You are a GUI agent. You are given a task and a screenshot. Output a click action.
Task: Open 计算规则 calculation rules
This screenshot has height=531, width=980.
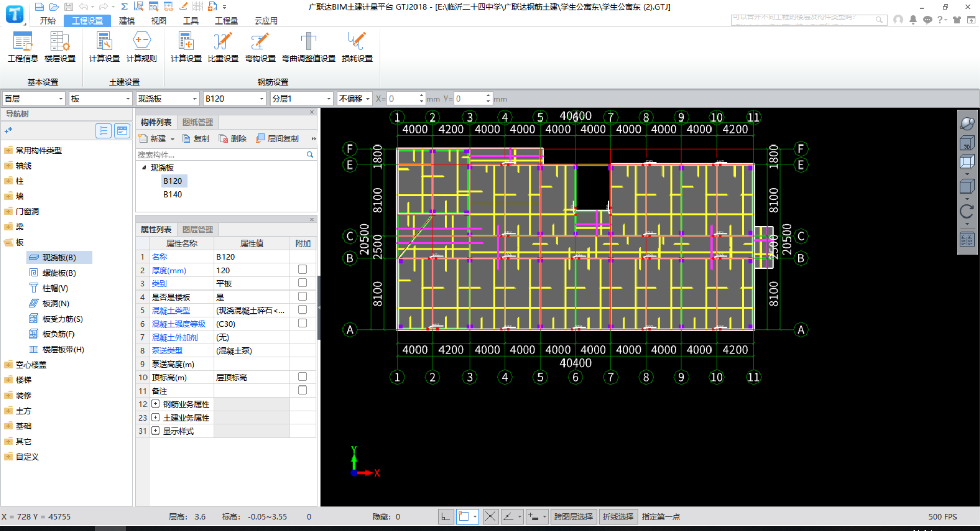pos(141,47)
